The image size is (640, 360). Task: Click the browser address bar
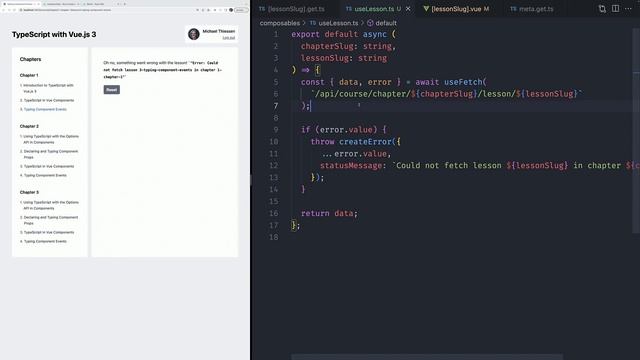point(106,10)
